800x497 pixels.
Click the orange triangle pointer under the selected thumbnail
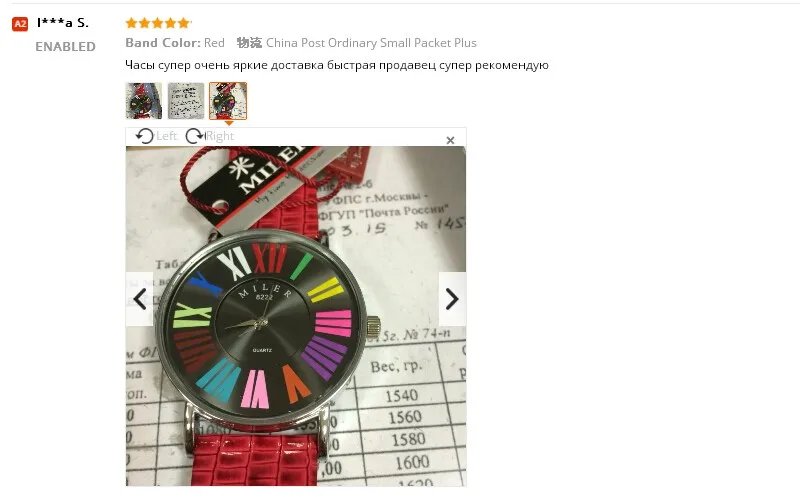(x=229, y=123)
